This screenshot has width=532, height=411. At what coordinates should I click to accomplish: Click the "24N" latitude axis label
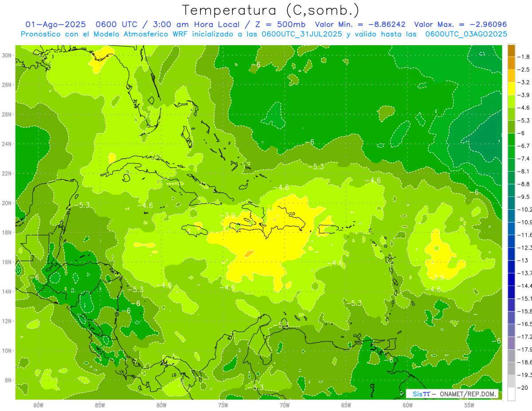pos(7,144)
